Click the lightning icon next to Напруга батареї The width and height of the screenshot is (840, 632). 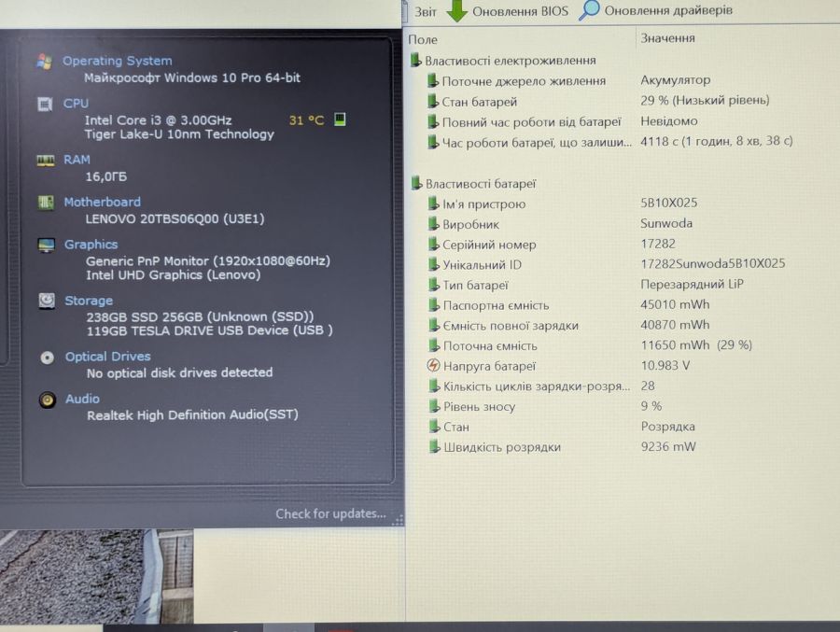433,366
